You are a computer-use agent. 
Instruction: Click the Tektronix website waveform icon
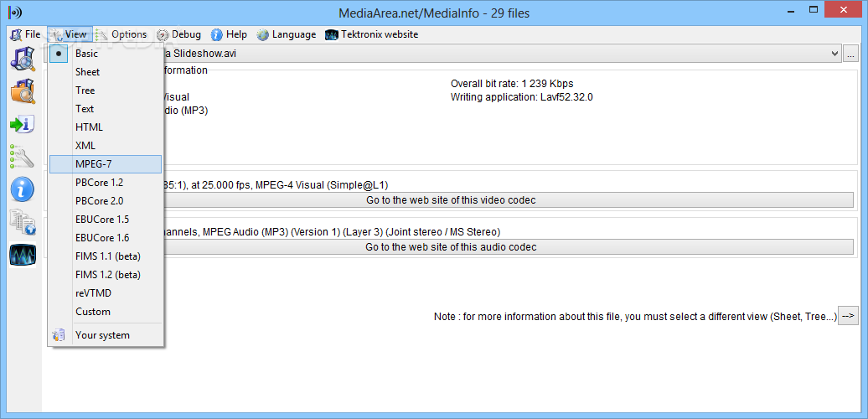click(331, 34)
